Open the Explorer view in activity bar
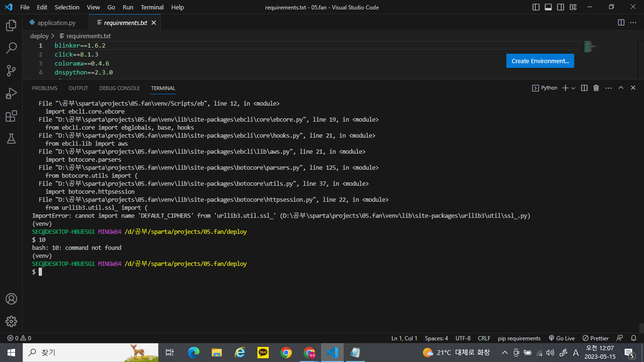The image size is (644, 362). click(11, 25)
